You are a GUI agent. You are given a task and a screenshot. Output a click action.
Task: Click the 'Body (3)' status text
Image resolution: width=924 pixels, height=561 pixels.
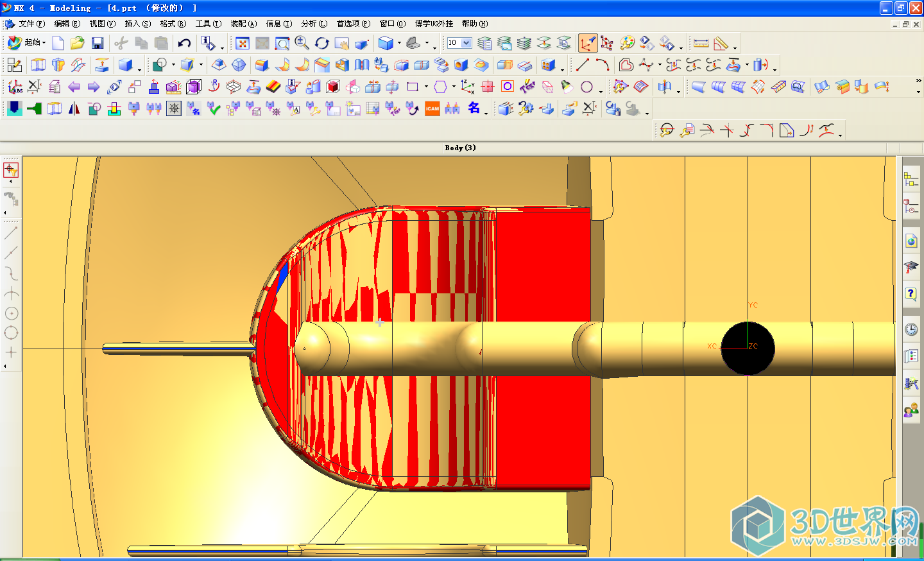click(460, 148)
